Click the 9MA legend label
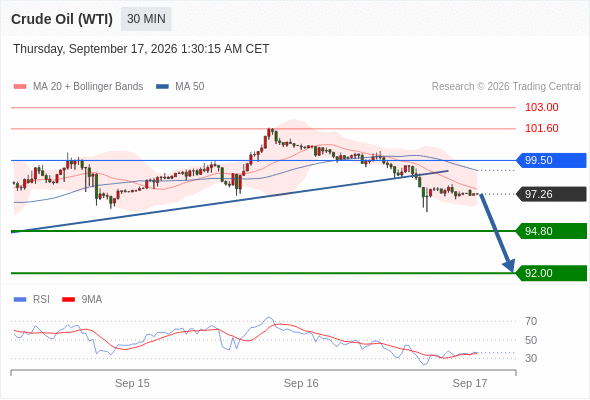The height and width of the screenshot is (400, 590). pos(92,300)
